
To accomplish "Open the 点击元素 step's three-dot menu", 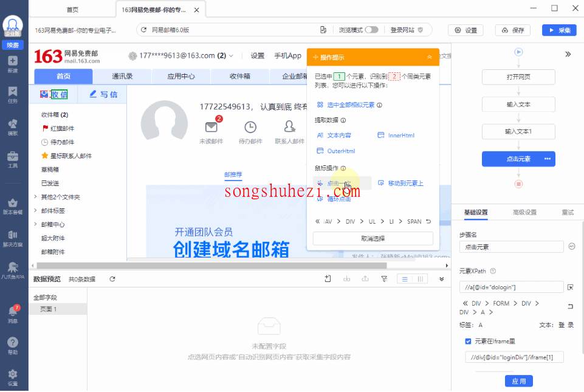I will [x=547, y=159].
